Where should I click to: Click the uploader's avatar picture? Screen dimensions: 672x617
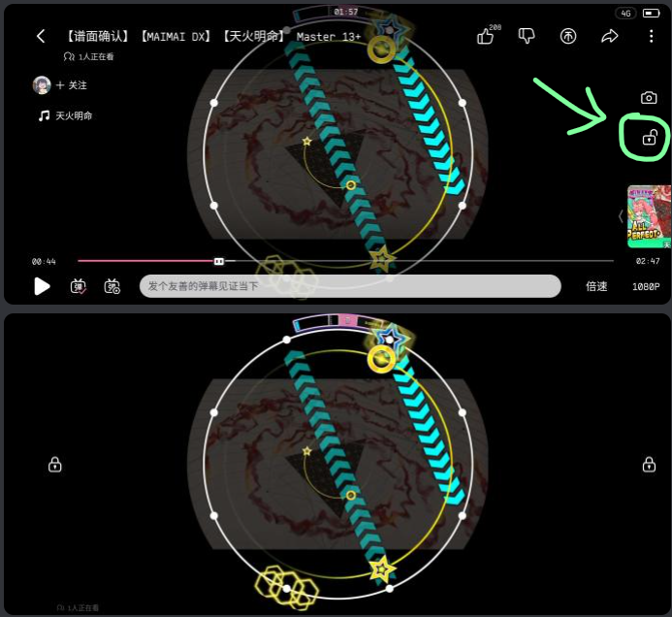click(x=42, y=85)
